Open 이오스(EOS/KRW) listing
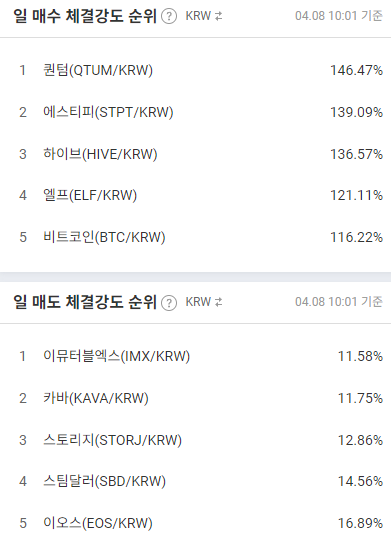Image resolution: width=391 pixels, height=556 pixels. coord(98,523)
